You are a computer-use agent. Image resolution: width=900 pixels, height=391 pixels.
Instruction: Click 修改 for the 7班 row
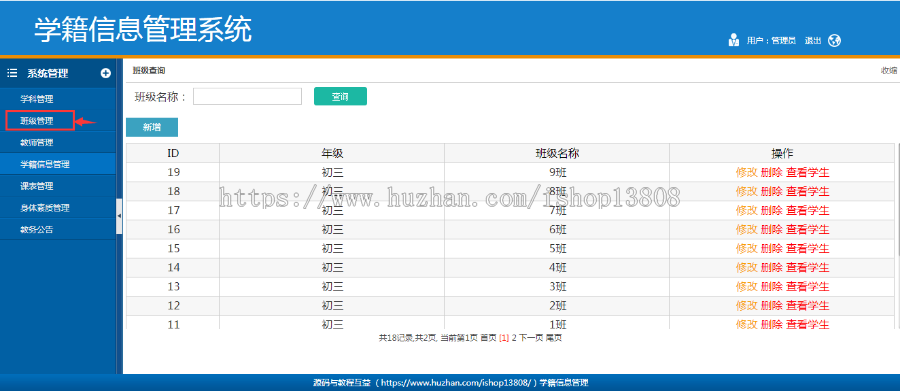pyautogui.click(x=746, y=210)
